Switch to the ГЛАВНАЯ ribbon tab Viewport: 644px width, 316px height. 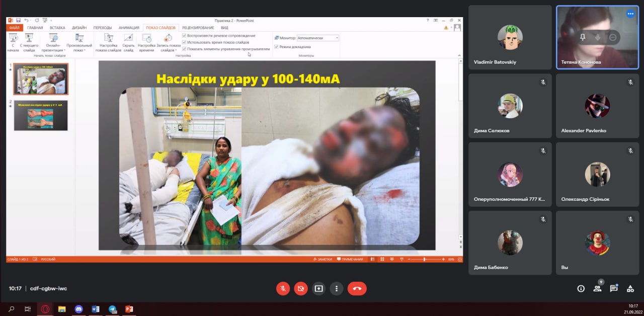[35, 28]
